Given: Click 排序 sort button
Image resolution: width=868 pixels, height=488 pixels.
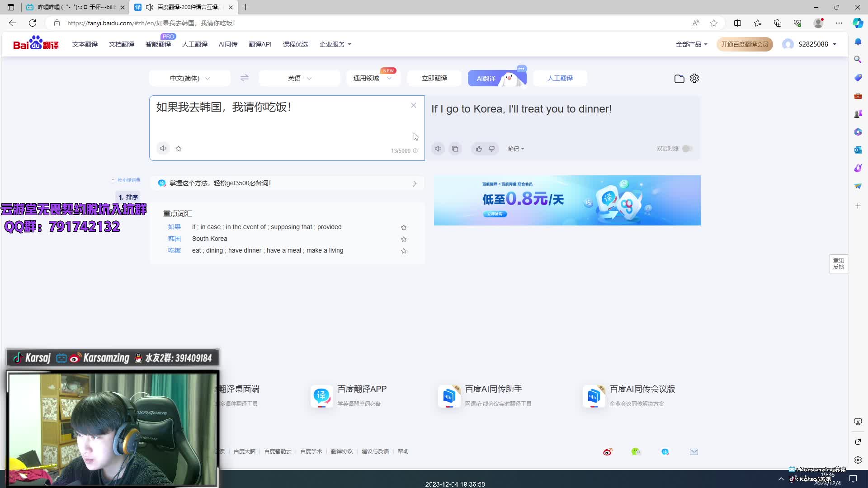Looking at the screenshot, I should [x=128, y=197].
